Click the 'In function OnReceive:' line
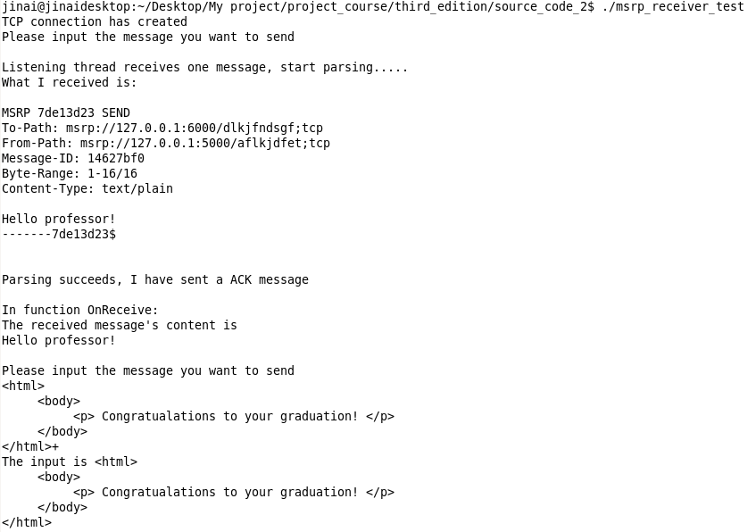The image size is (756, 532). pyautogui.click(x=80, y=310)
